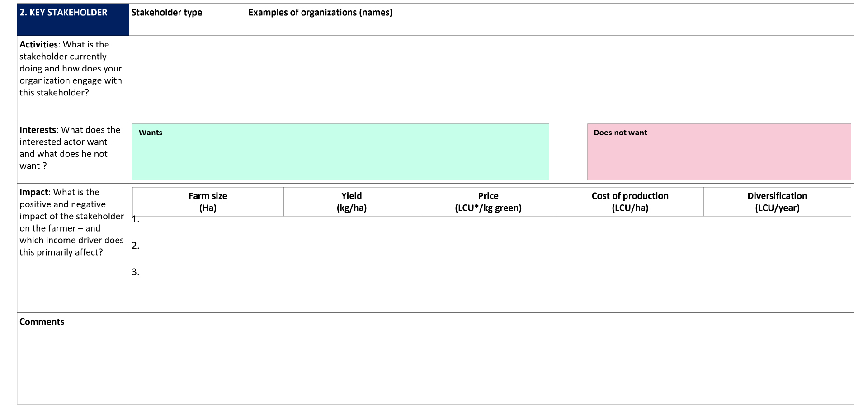This screenshot has width=868, height=407.
Task: Click the empty Comments answer area
Action: tap(491, 358)
